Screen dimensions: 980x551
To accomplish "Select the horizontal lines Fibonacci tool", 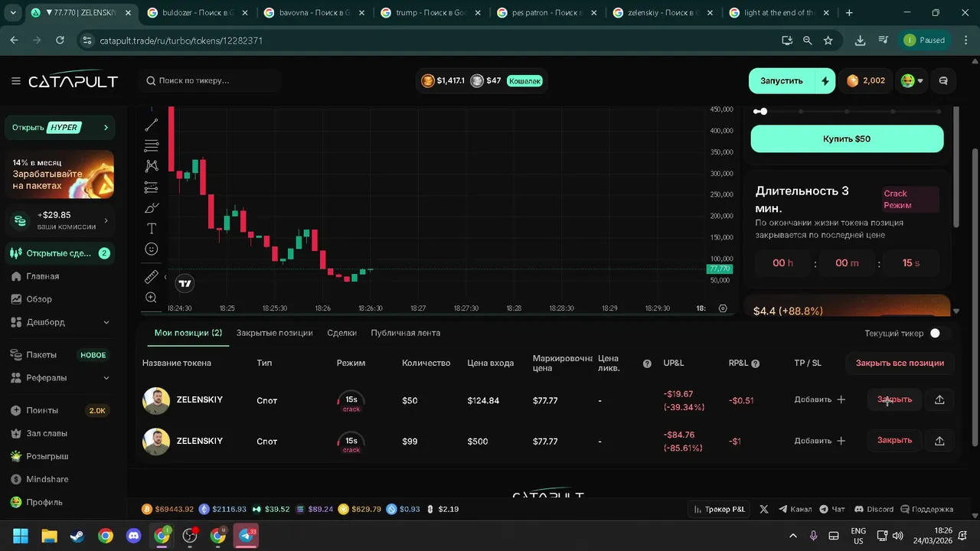I will point(152,145).
